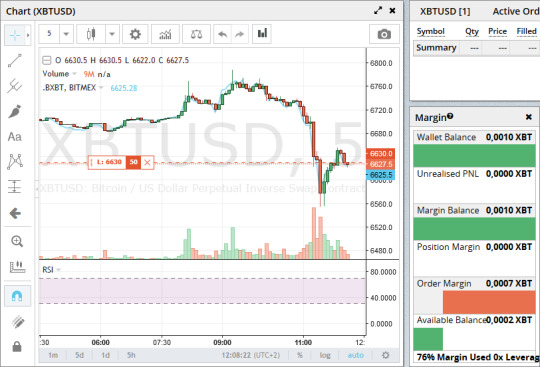Sort orders by Symbol column
The width and height of the screenshot is (540, 367).
(430, 31)
